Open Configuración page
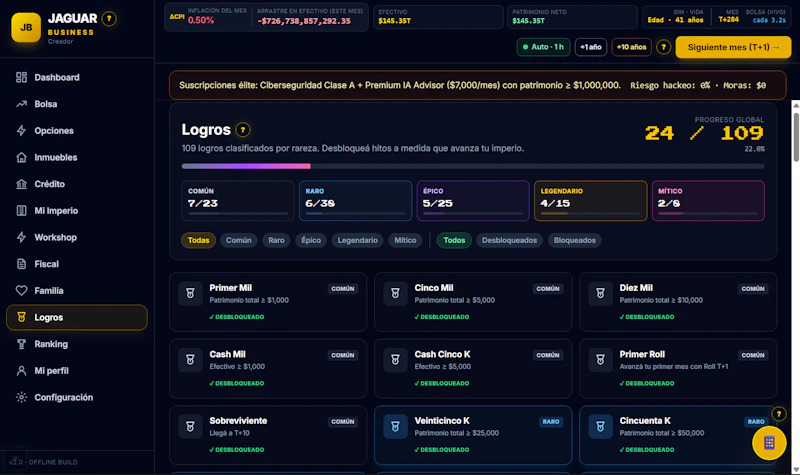 77,397
